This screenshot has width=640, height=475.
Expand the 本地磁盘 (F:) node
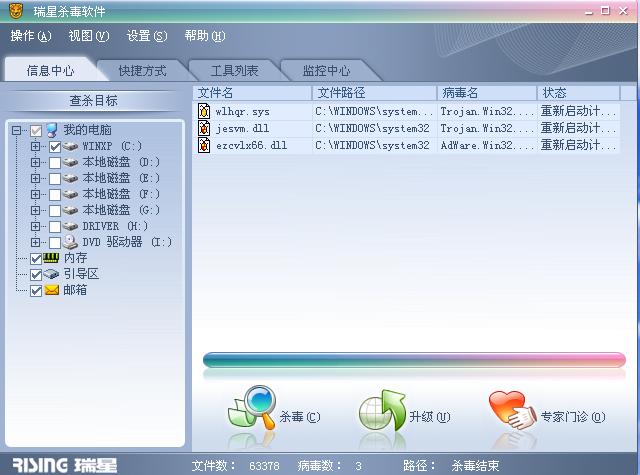pyautogui.click(x=36, y=194)
